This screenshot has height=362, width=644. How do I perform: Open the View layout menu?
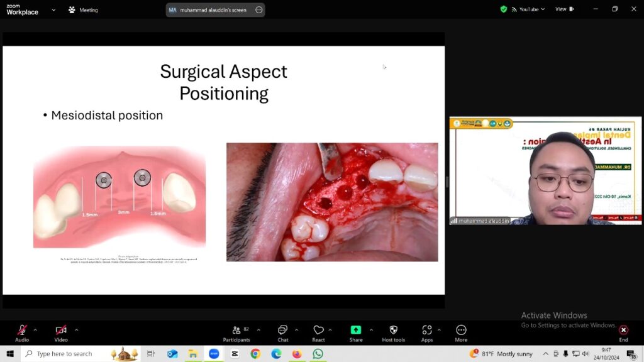pos(565,9)
